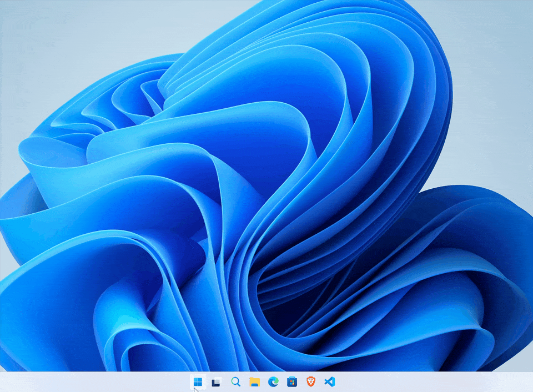This screenshot has width=533, height=392.
Task: Open Task View from the taskbar
Action: click(x=216, y=382)
